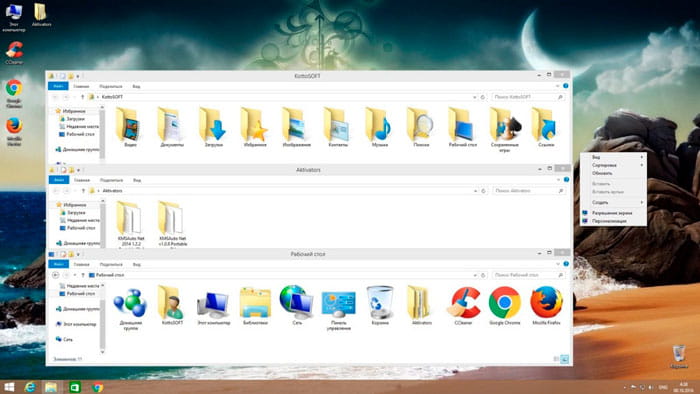Open Панель управления icon in the bottom window
The height and width of the screenshot is (394, 700).
(338, 308)
